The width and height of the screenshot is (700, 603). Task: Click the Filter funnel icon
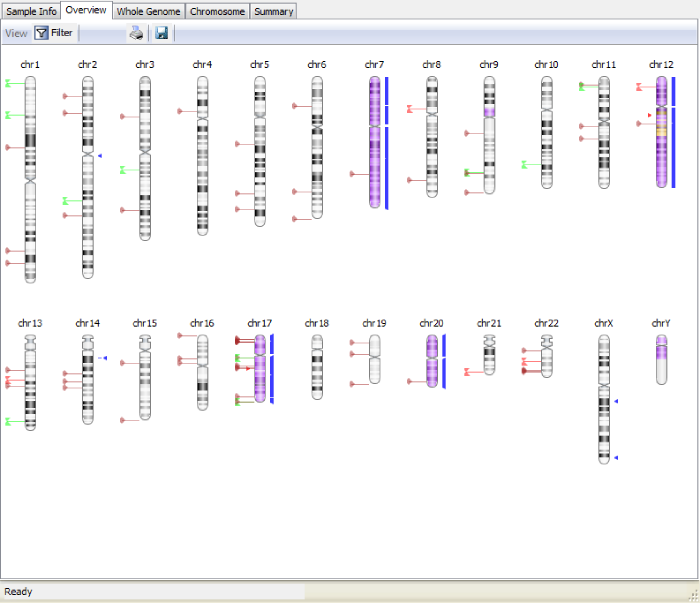pos(41,33)
